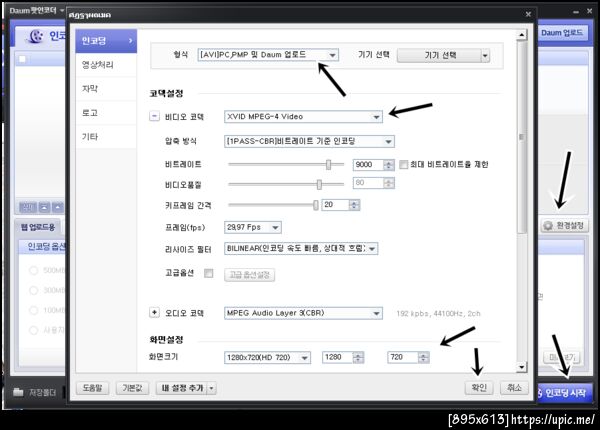The width and height of the screenshot is (600, 430).
Task: Expand the 오디오 코덱 section
Action: [154, 313]
